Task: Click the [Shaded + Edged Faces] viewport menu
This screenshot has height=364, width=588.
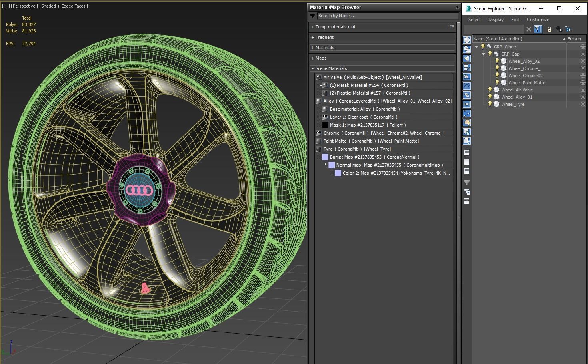Action: coord(64,6)
